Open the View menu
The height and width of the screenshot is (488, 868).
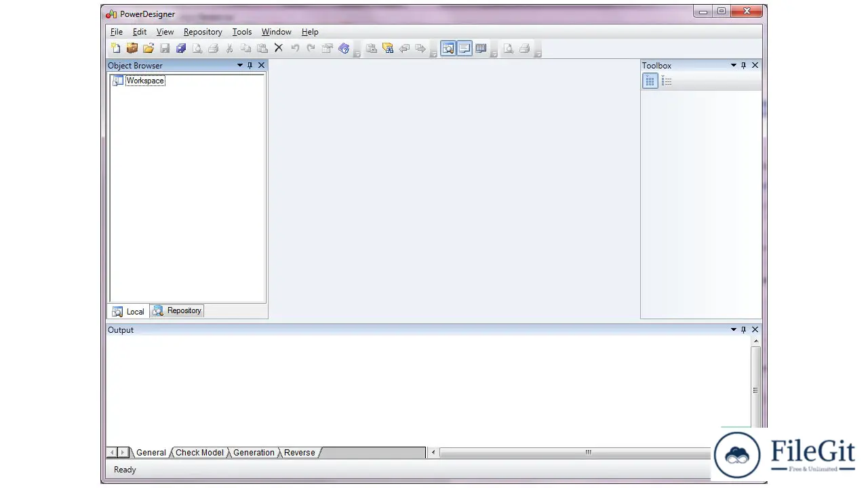[165, 32]
